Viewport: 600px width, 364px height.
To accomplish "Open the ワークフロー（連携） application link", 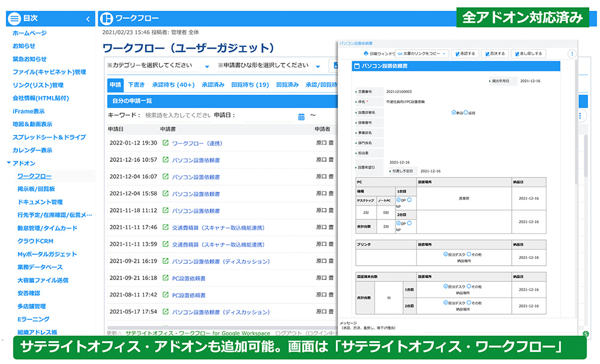I will [x=197, y=143].
